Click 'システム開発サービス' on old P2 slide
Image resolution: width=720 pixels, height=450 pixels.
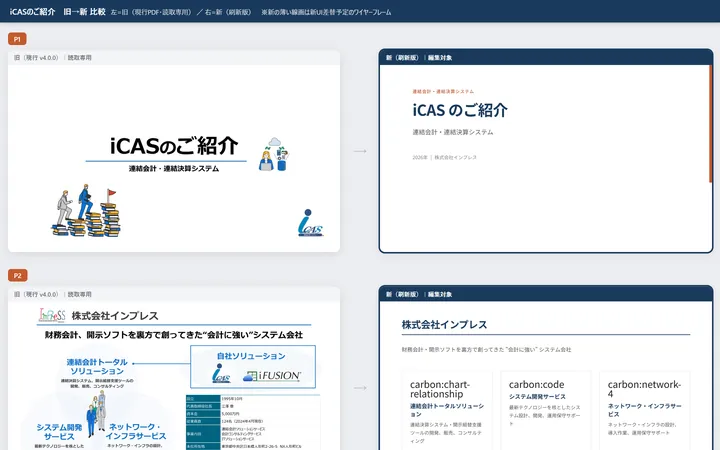59,432
